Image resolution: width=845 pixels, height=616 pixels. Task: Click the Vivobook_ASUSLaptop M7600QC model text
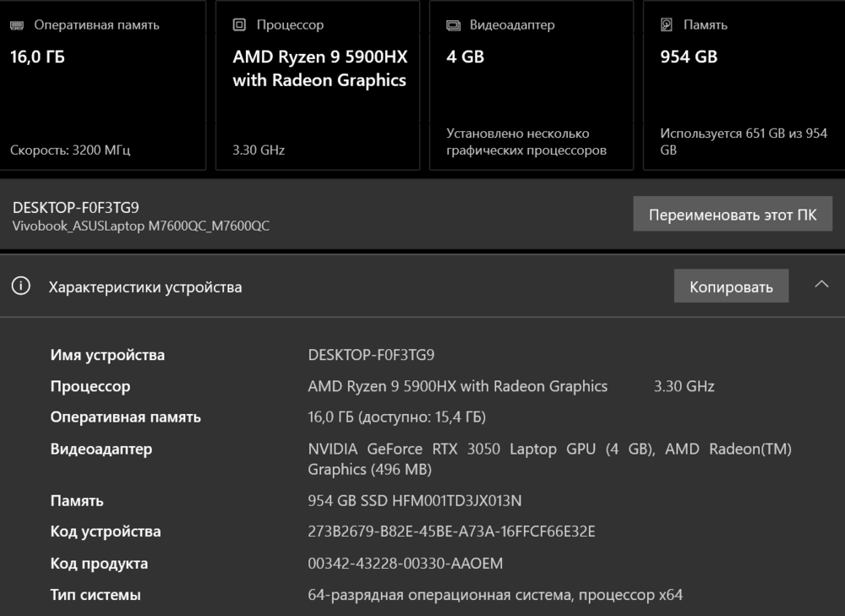point(141,226)
